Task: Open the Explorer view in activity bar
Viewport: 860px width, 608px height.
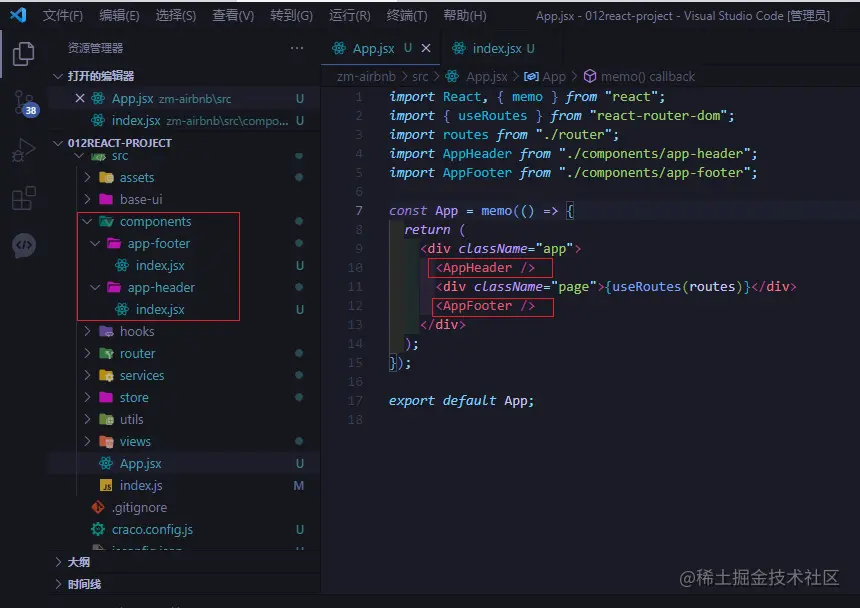Action: 23,53
